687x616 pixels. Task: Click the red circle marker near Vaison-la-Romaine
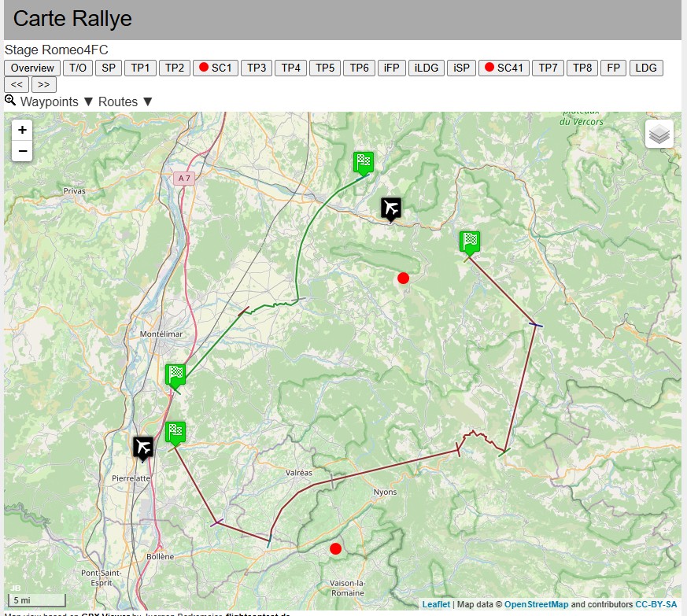(335, 548)
